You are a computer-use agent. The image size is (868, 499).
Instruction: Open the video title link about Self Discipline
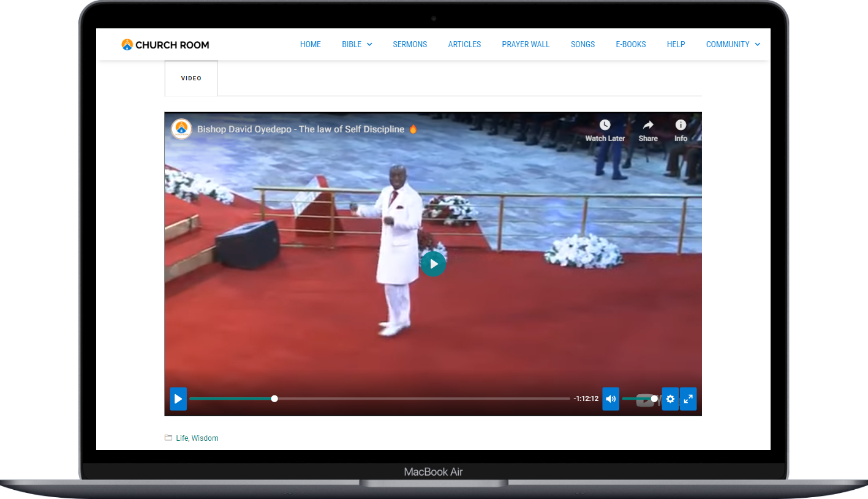click(x=307, y=129)
